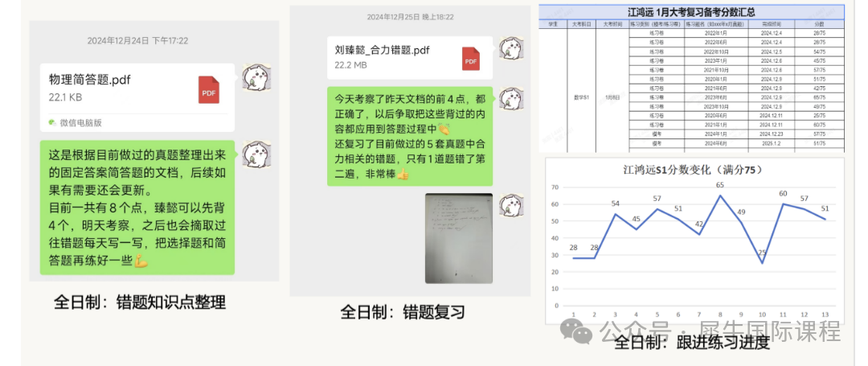This screenshot has width=868, height=366.
Task: Click the lowest dip data point labeled 25
Action: [762, 263]
